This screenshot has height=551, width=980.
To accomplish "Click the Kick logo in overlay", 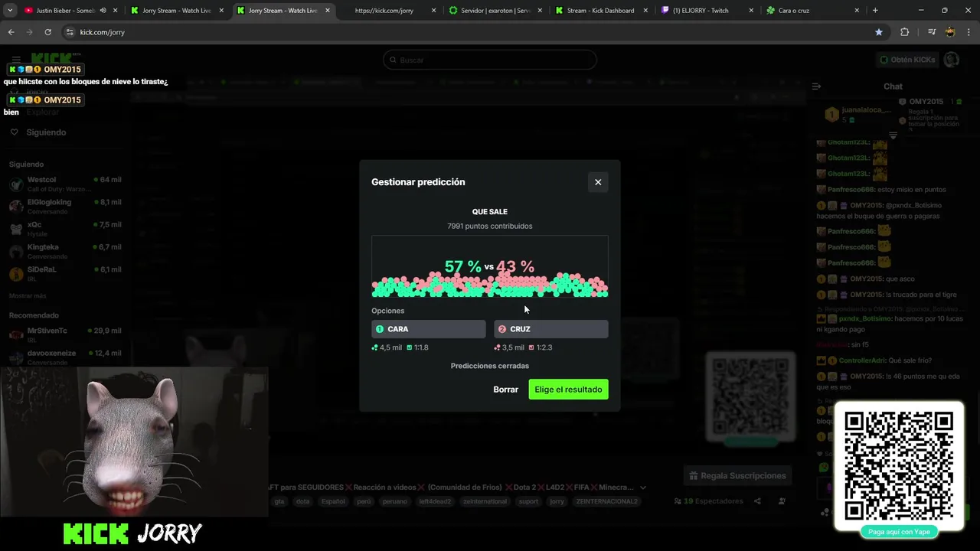I will click(x=97, y=533).
